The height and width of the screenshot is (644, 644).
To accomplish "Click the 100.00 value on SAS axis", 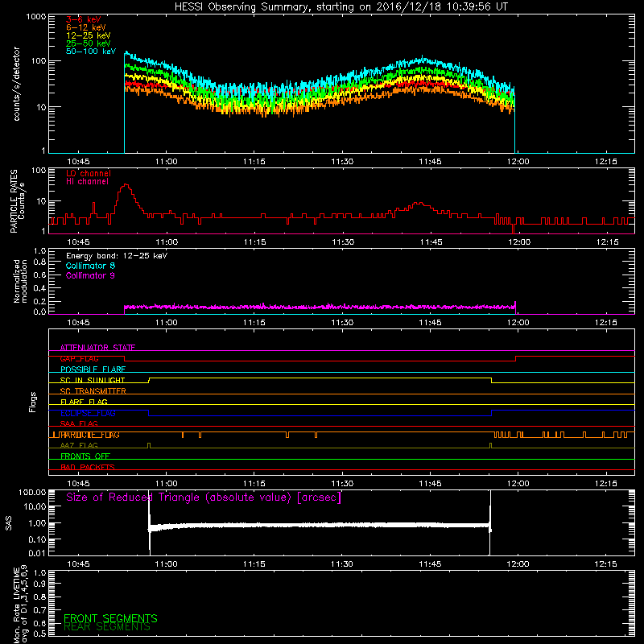I will coord(32,492).
